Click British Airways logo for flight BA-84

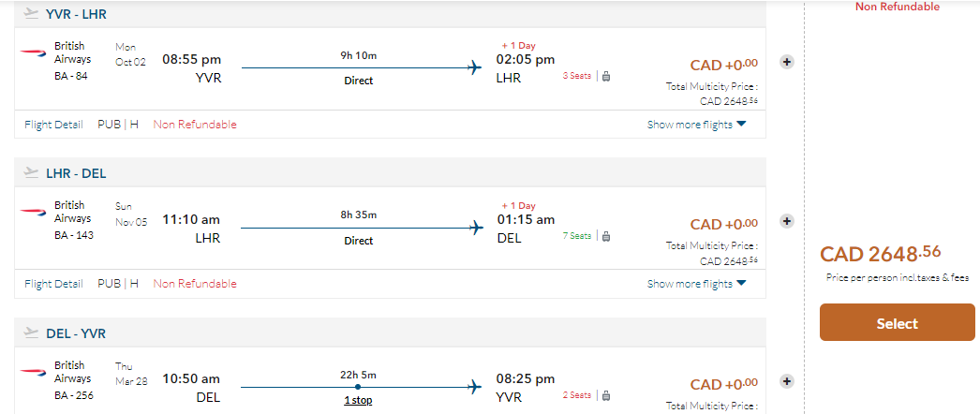[x=32, y=53]
